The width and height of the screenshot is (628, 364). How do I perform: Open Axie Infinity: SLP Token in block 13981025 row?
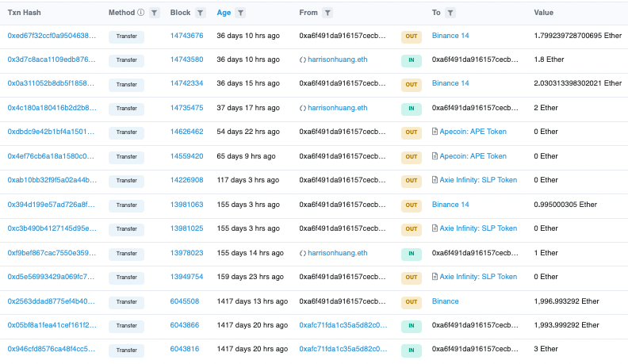click(x=478, y=228)
